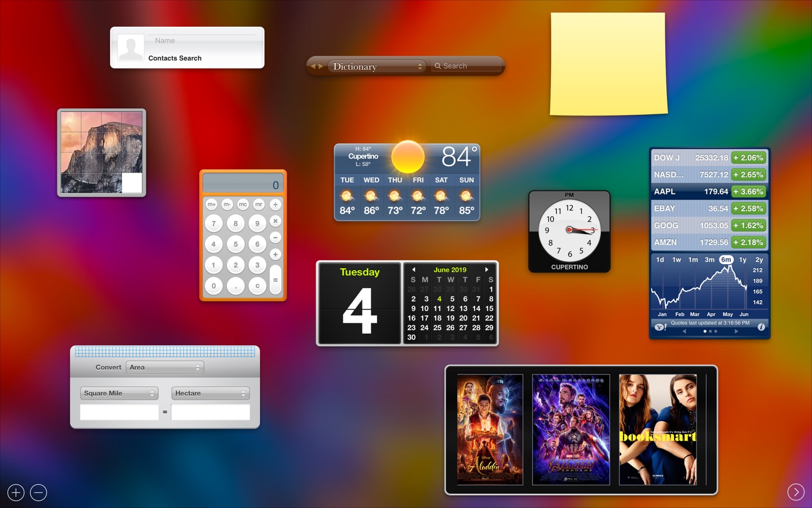Click the mr key on the calculator
The height and width of the screenshot is (508, 812).
point(259,204)
